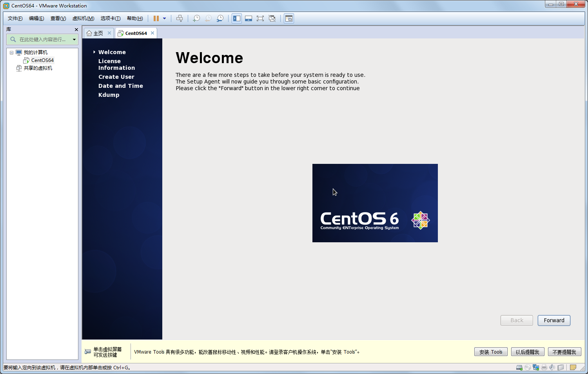Click the Forward button
The height and width of the screenshot is (374, 588).
[x=554, y=320]
